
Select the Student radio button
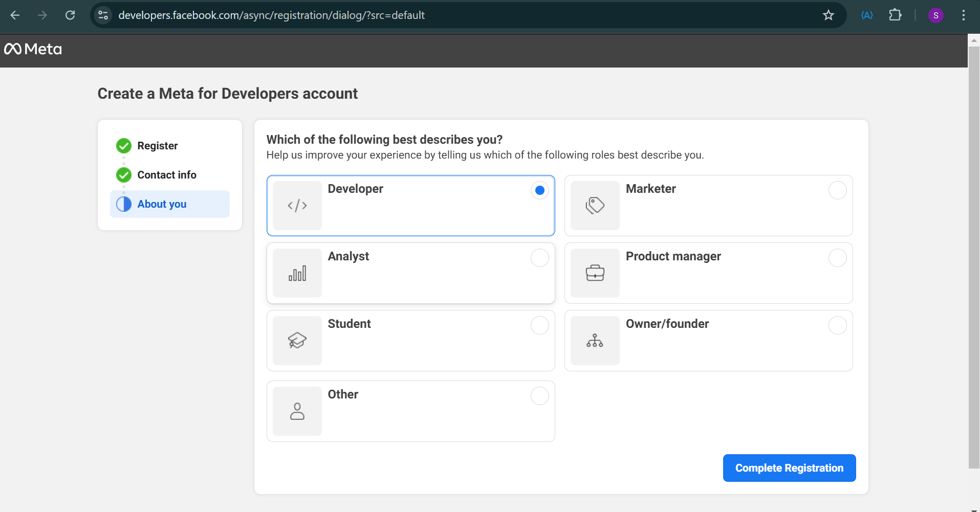(x=539, y=325)
